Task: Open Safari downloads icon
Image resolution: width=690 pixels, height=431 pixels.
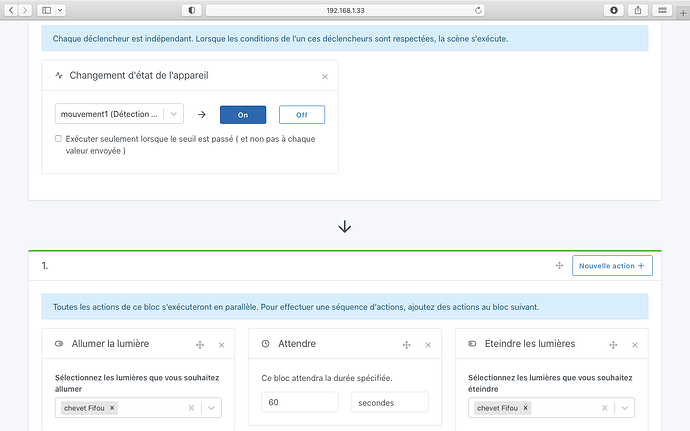Action: coord(614,9)
